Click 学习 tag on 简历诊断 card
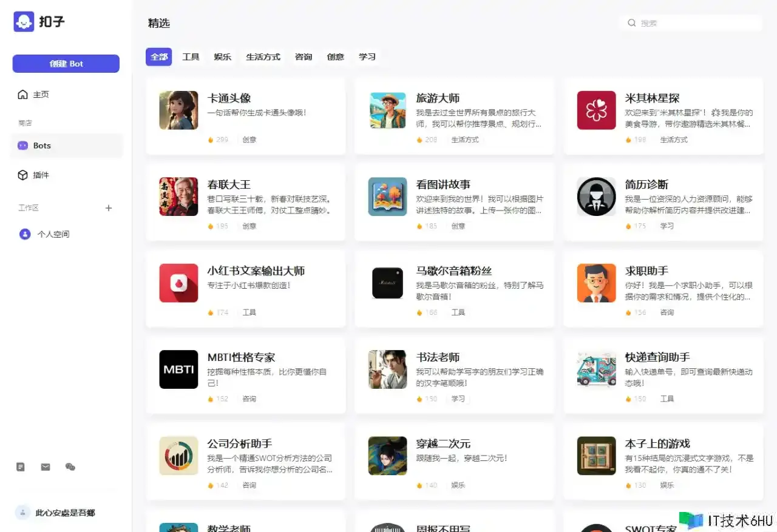The height and width of the screenshot is (532, 777). [x=667, y=226]
